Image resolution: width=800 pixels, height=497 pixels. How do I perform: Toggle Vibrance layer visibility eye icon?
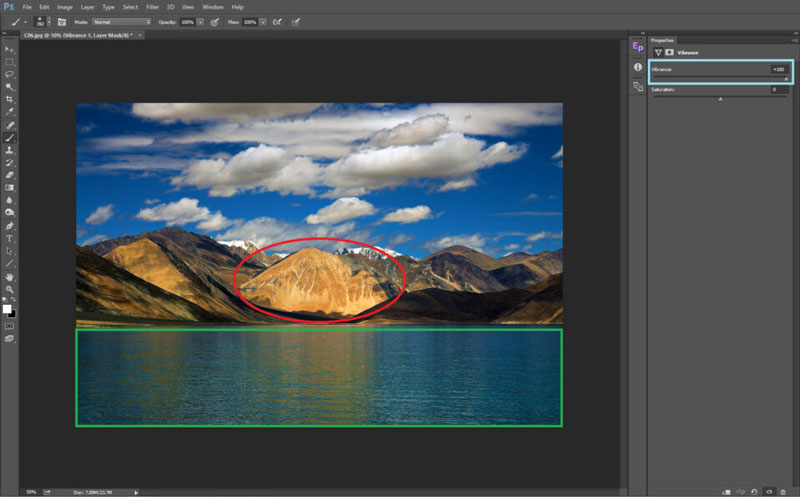(x=768, y=491)
